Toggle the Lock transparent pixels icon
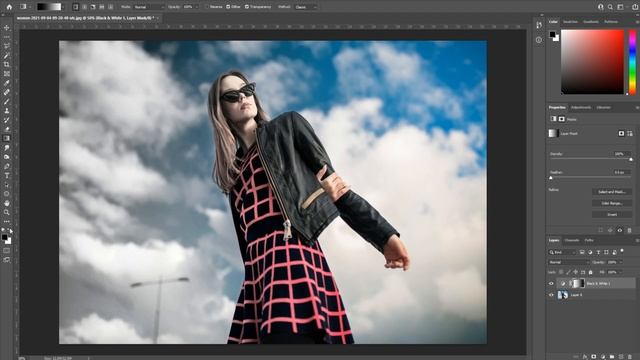Screen dimensions: 640x360 coord(561,272)
